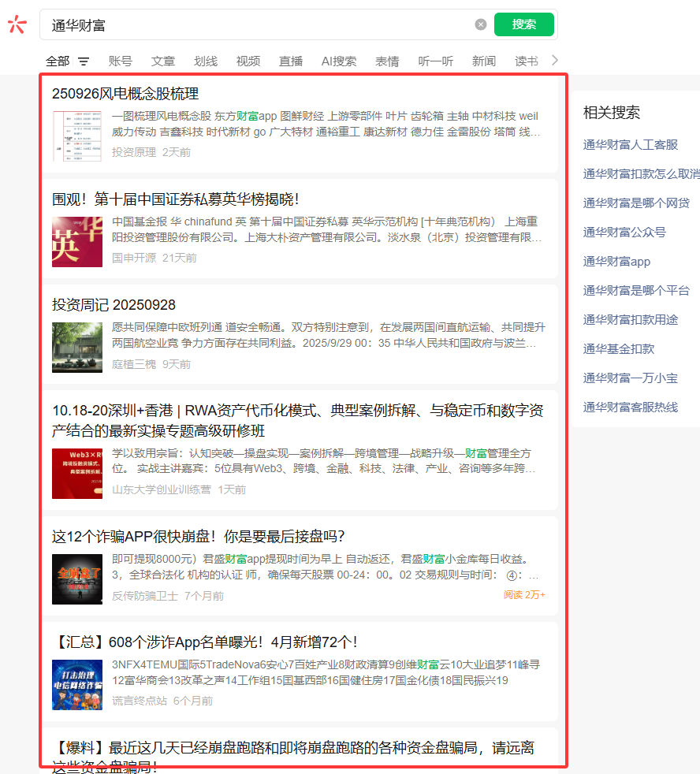Open the 听一听 tab

point(435,61)
